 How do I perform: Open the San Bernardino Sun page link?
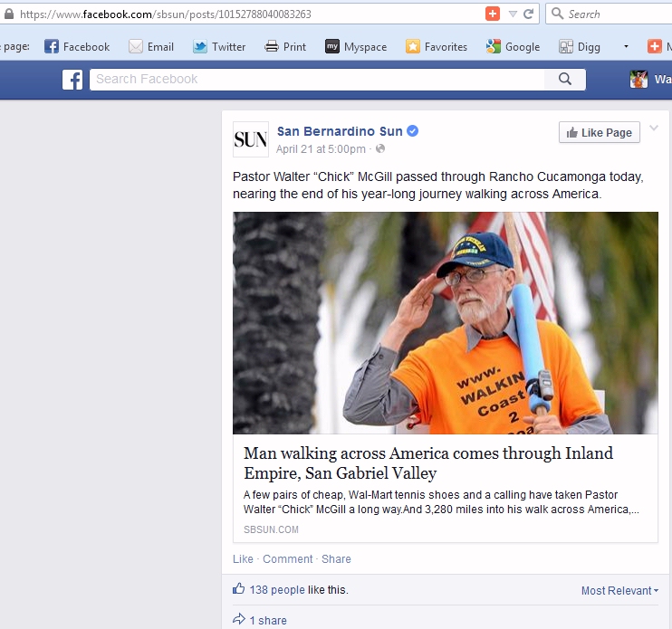pos(340,131)
